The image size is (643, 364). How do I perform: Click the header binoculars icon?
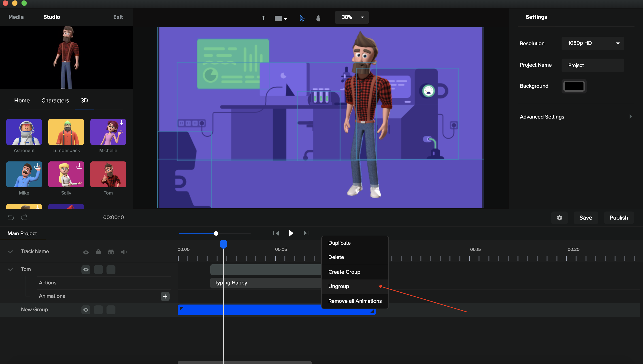click(x=111, y=252)
